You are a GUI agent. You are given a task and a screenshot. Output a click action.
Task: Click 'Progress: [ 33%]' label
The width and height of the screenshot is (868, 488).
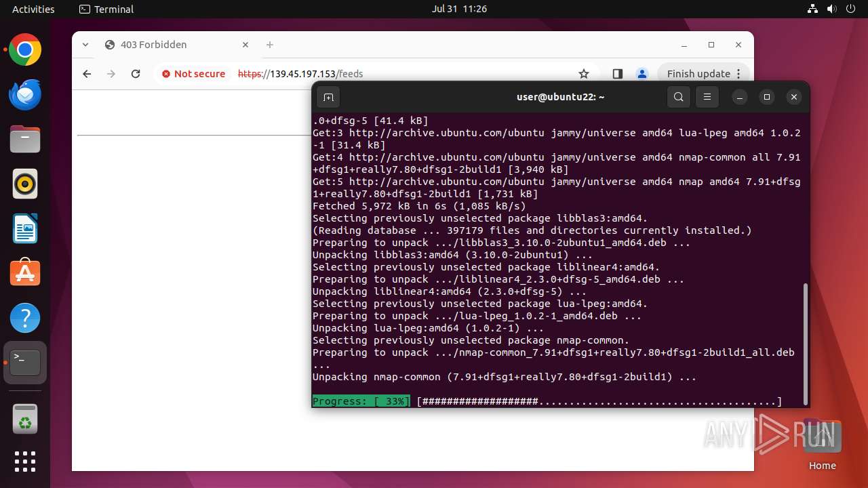(x=361, y=402)
